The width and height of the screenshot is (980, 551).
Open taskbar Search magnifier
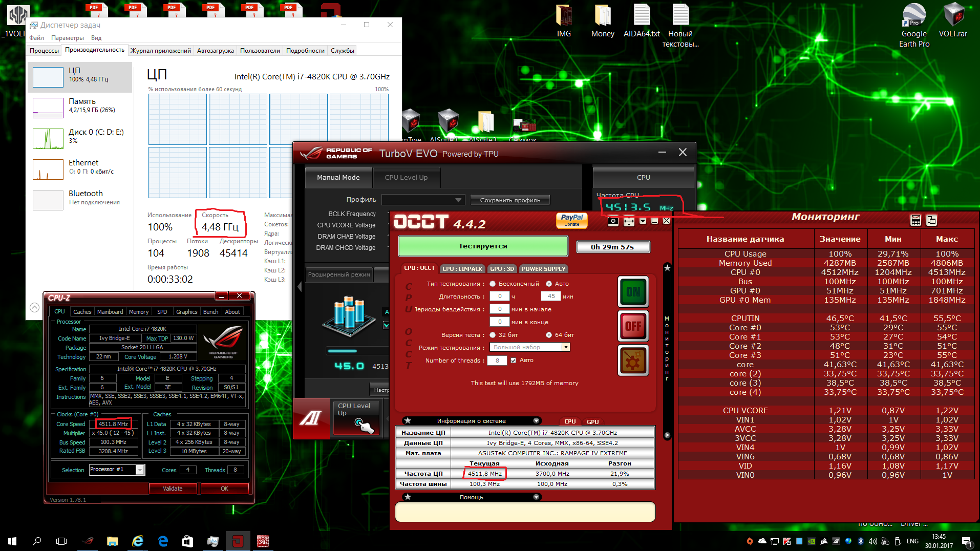click(x=37, y=541)
